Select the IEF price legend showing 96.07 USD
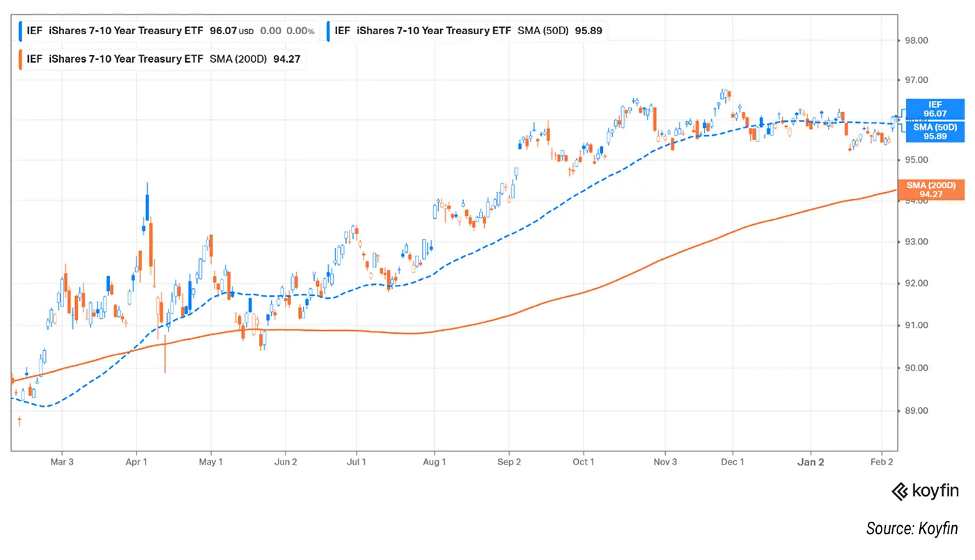The width and height of the screenshot is (975, 560). [x=169, y=31]
